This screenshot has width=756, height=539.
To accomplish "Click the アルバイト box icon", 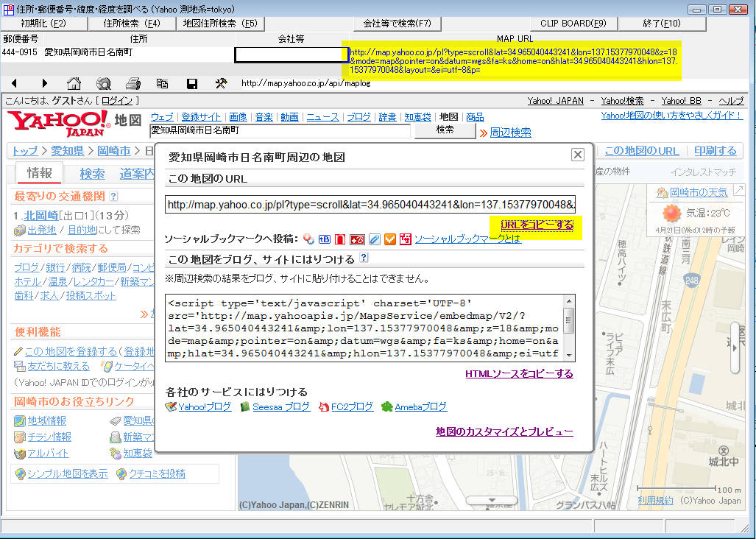I will (x=19, y=454).
